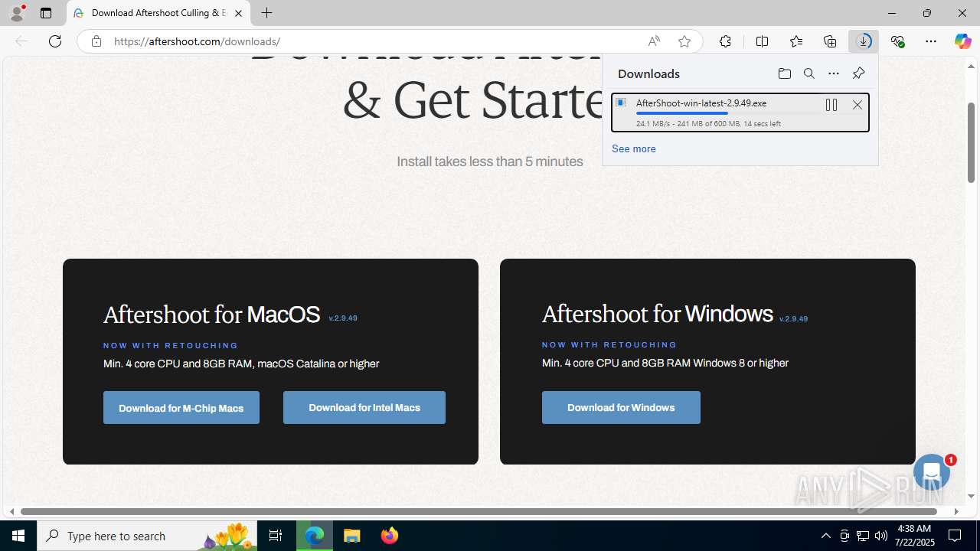
Task: Open Collections icon
Action: 830,41
